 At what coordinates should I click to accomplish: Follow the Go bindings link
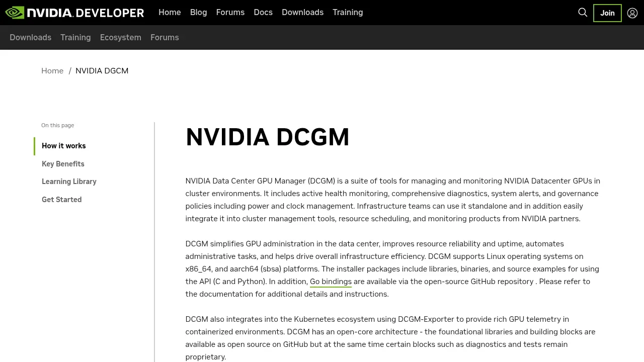(x=331, y=282)
